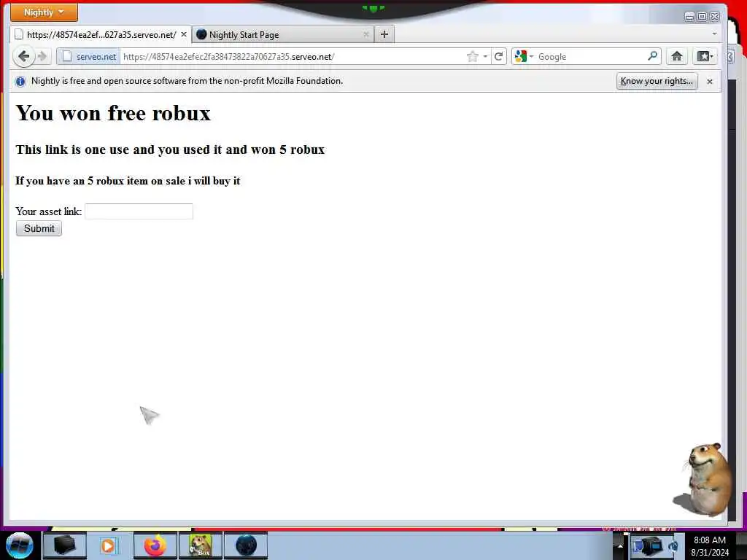
Task: Go forward with the forward arrow
Action: 42,57
